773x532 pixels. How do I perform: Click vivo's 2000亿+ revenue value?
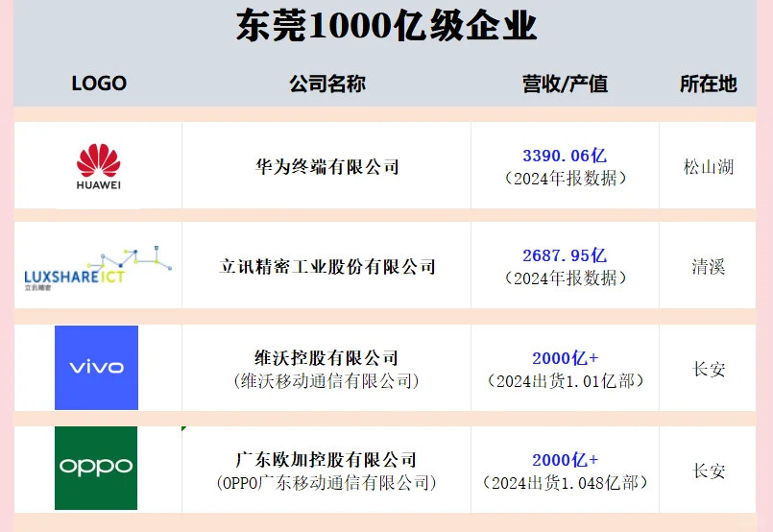565,358
